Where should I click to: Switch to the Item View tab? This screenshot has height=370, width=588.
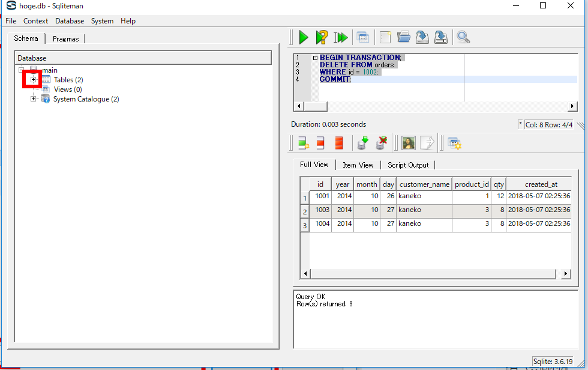[x=358, y=165]
